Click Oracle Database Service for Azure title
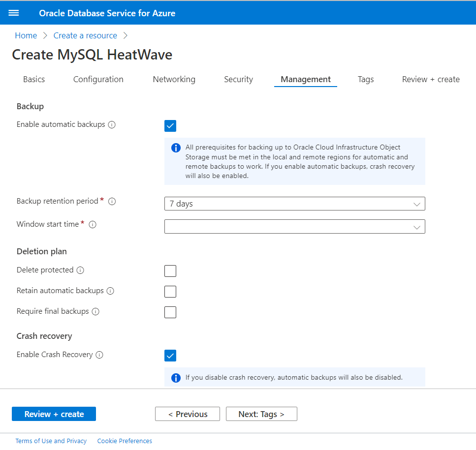The height and width of the screenshot is (450, 476). 107,13
